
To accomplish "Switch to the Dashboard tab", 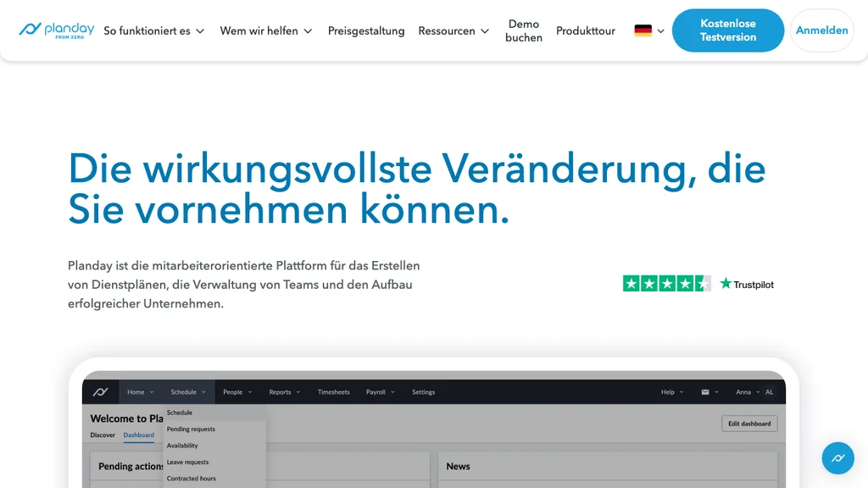I will [x=138, y=435].
